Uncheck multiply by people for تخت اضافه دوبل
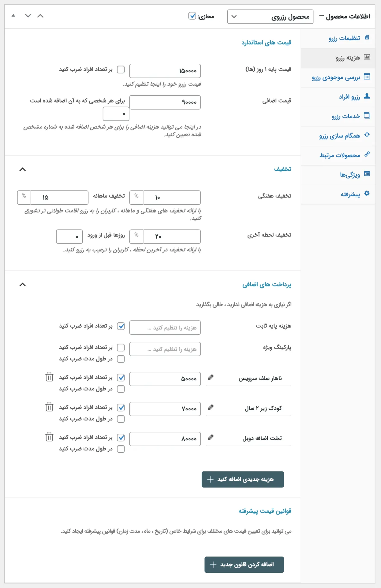 [121, 438]
